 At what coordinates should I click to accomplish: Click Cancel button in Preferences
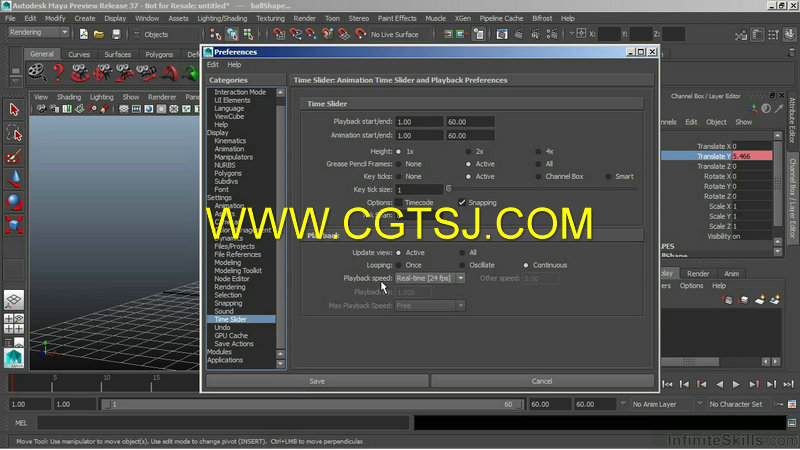pyautogui.click(x=542, y=381)
